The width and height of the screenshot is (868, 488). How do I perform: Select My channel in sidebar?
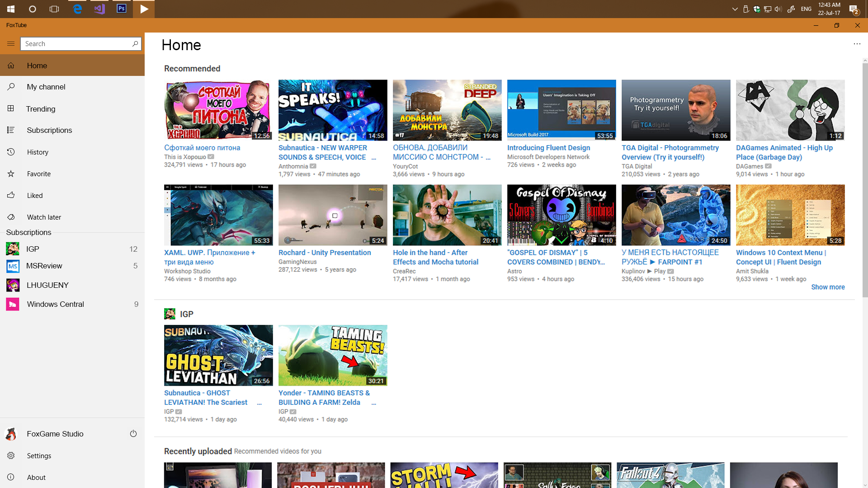pos(46,87)
